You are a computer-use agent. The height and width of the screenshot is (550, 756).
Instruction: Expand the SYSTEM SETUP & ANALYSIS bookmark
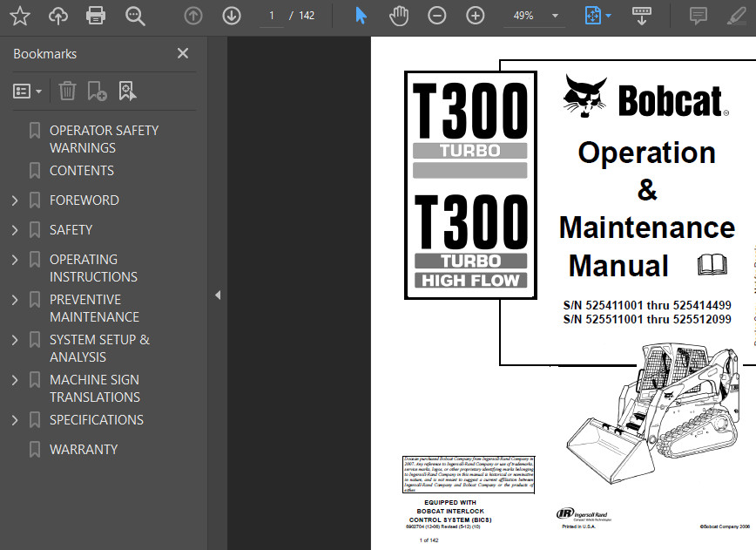[x=15, y=340]
